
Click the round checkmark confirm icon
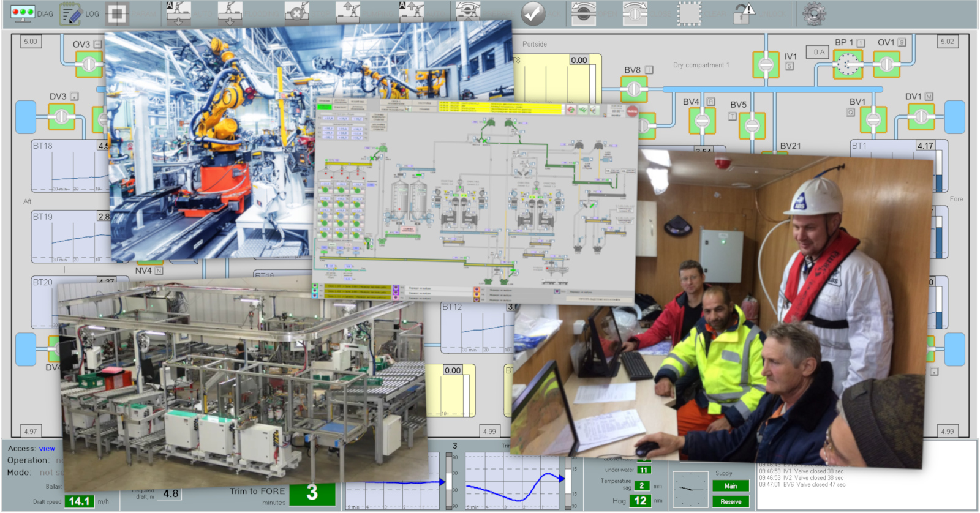pos(533,13)
